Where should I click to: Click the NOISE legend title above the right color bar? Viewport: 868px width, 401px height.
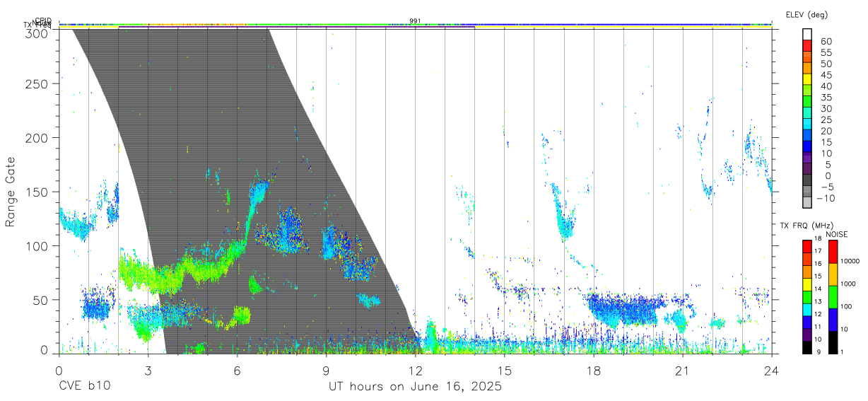point(836,234)
